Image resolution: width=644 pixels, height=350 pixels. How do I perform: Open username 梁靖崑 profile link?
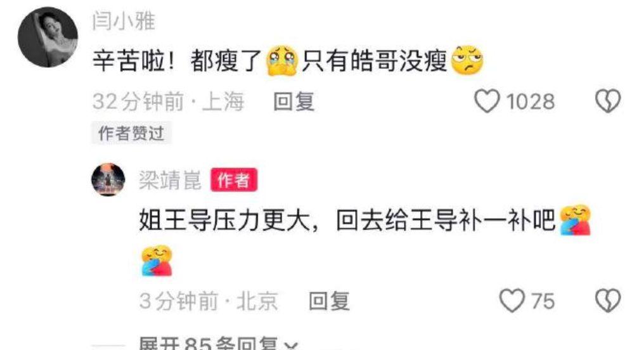(x=170, y=180)
